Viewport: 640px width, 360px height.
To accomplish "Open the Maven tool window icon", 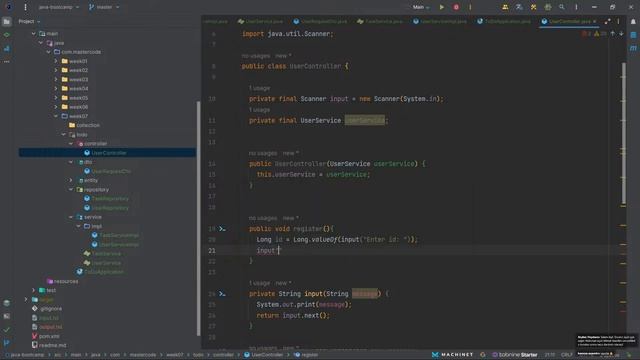I will [x=633, y=48].
